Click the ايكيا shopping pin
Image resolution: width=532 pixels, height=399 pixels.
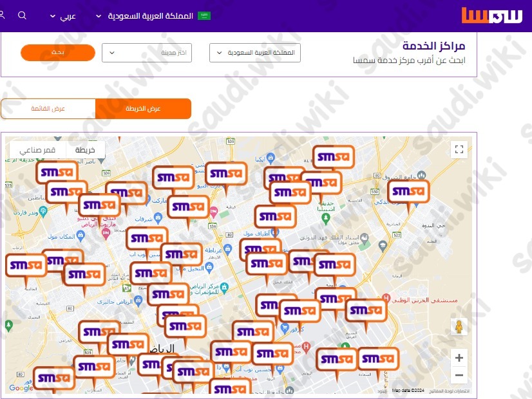pyautogui.click(x=271, y=157)
